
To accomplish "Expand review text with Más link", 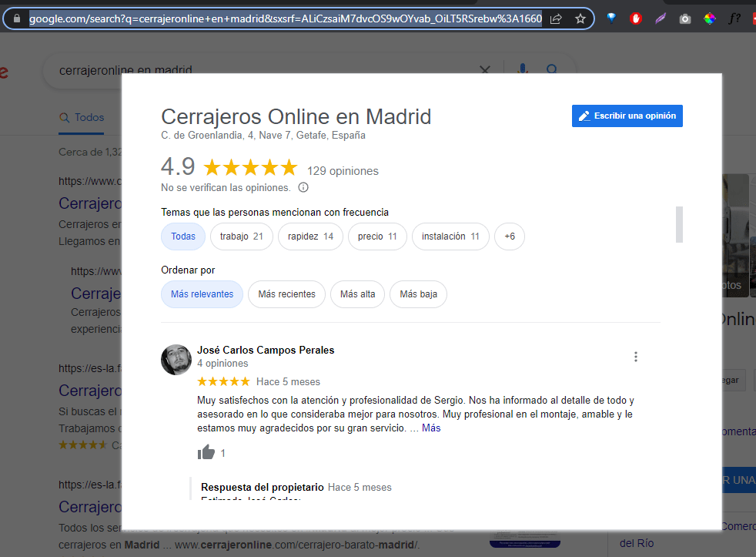I will pos(431,428).
